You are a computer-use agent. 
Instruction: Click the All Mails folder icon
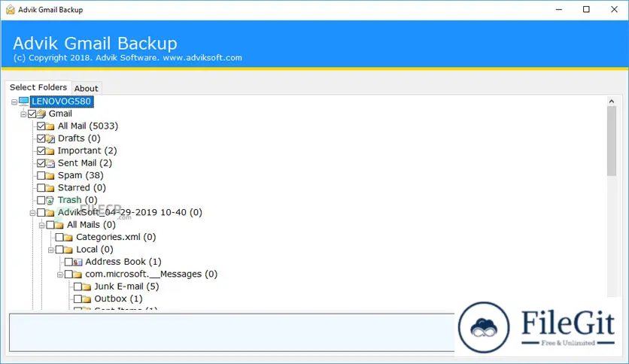pyautogui.click(x=59, y=225)
